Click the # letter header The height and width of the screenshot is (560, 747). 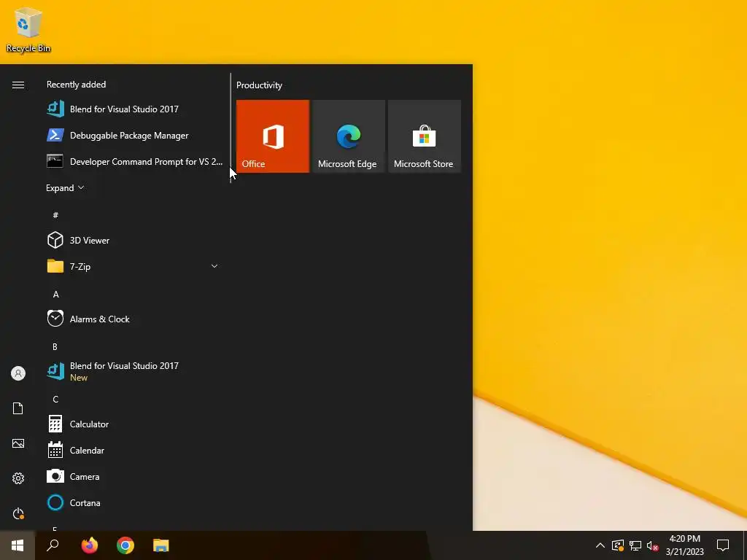click(55, 215)
